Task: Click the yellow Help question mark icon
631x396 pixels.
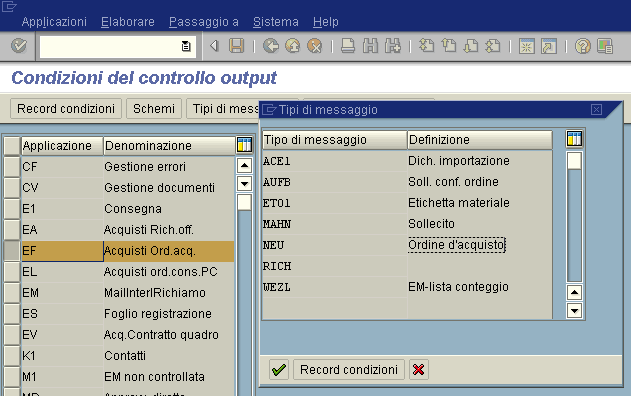Action: 582,46
